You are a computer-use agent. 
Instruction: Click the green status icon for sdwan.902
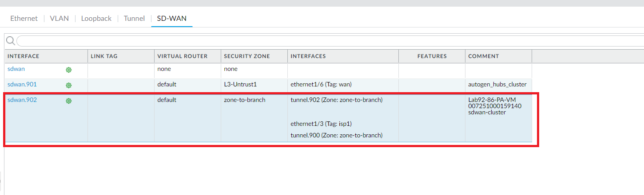69,101
